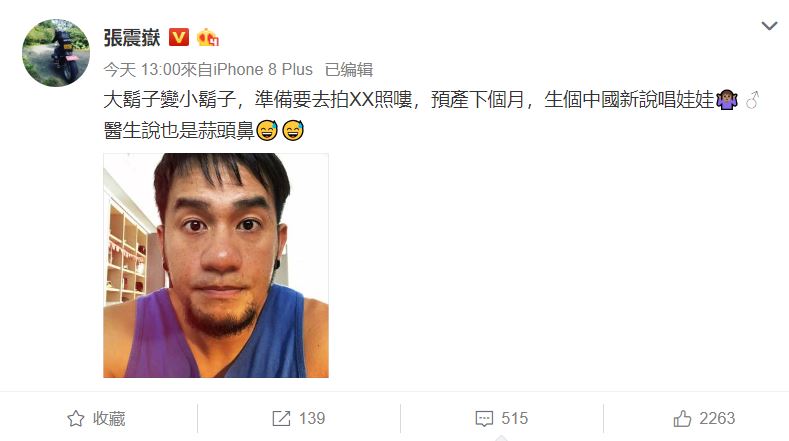This screenshot has height=441, width=789.
Task: Click the star favorite icon
Action: (76, 418)
